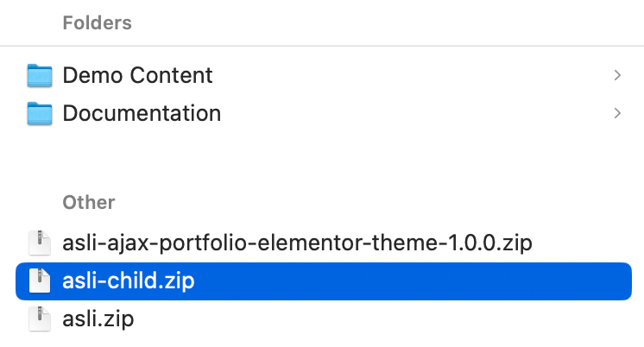Select the asli.zip file name
Viewport: 644px width, 347px height.
click(98, 319)
